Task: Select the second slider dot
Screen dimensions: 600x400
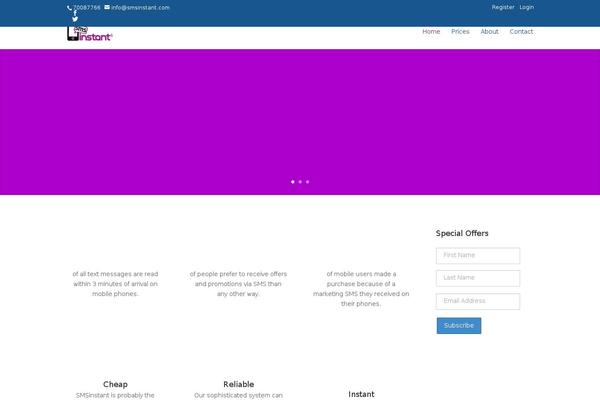Action: [x=300, y=182]
